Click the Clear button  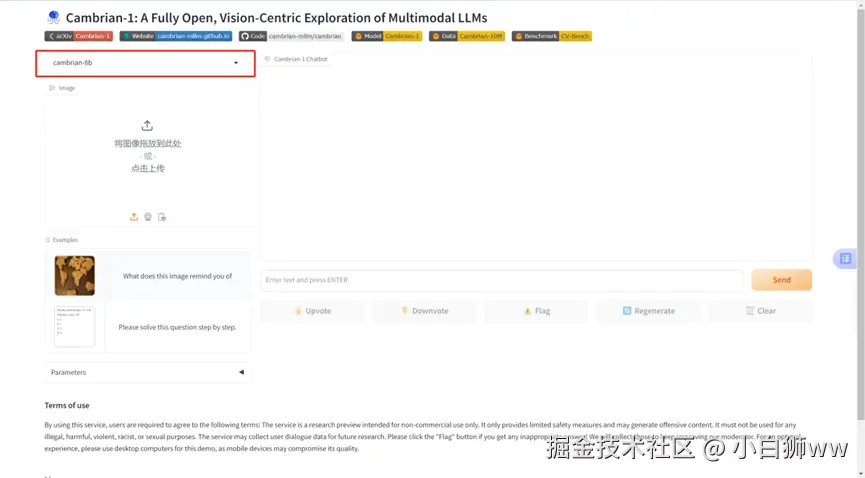click(x=760, y=311)
